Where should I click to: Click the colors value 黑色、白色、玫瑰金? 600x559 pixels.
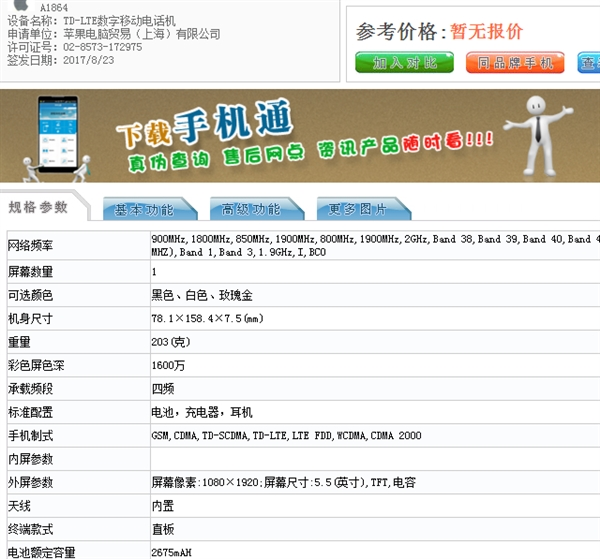coord(202,295)
